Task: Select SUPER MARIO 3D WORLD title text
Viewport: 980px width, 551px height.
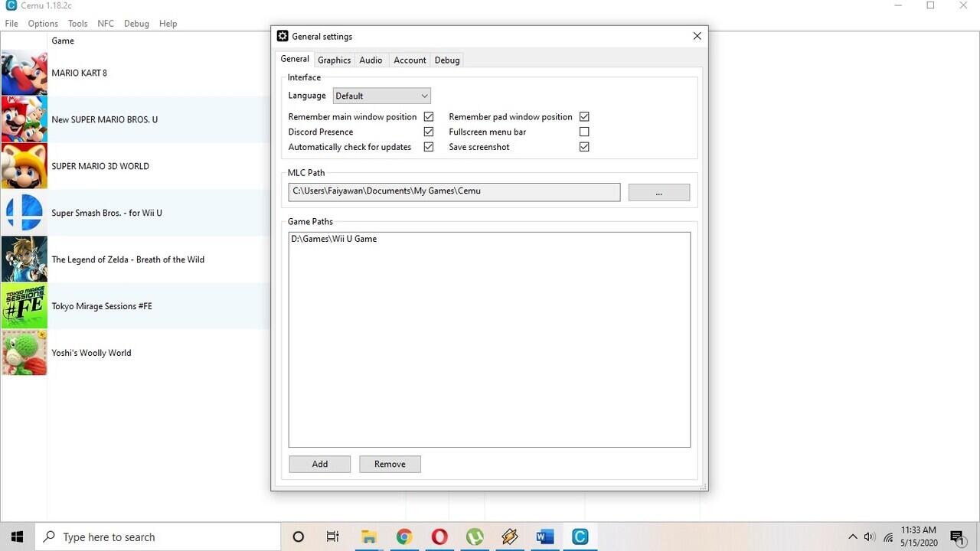Action: 100,166
